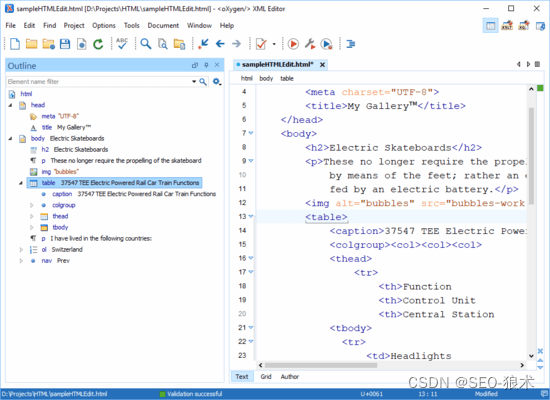Click the vertical editor scrollbar
The image size is (550, 400).
tap(531, 156)
